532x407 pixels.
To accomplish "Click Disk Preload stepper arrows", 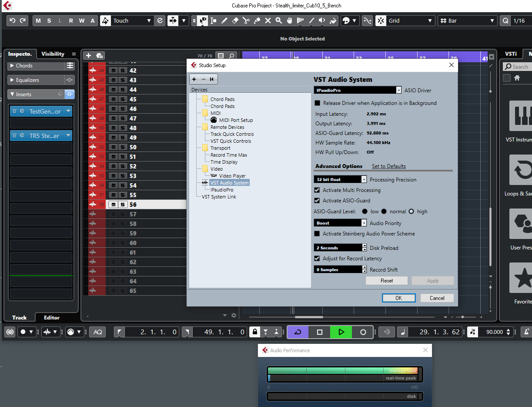I will [365, 248].
